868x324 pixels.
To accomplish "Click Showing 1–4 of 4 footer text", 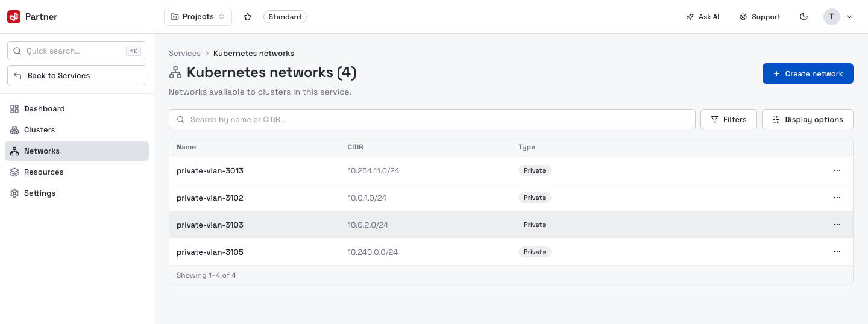I will [206, 275].
